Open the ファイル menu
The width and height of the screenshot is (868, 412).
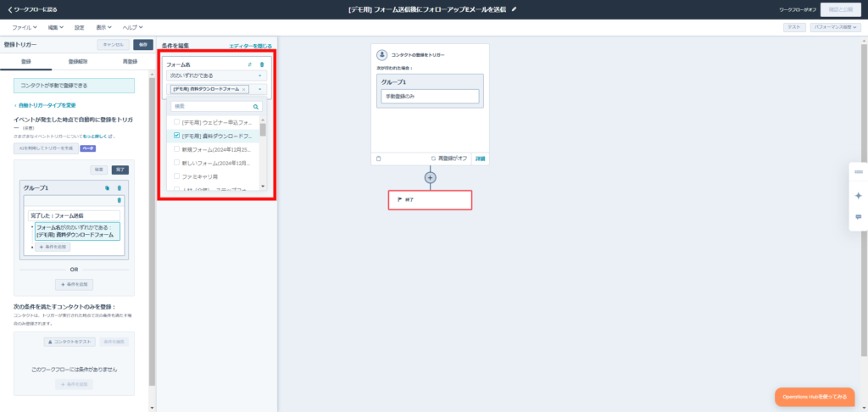25,27
